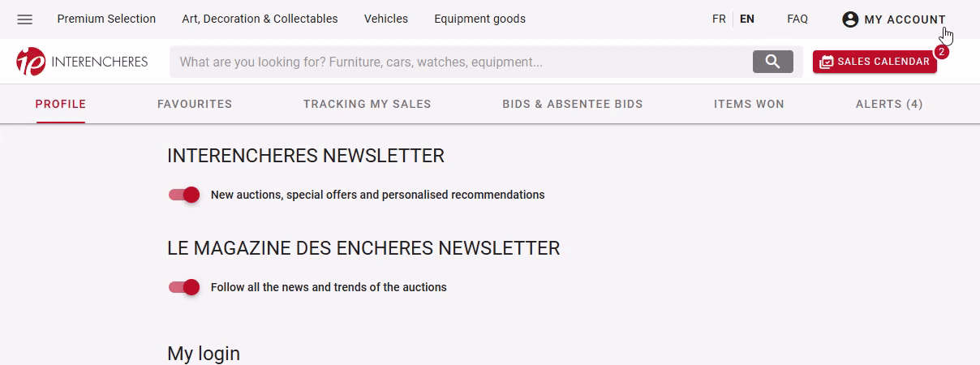980x365 pixels.
Task: Switch the language to FR
Action: (x=719, y=19)
